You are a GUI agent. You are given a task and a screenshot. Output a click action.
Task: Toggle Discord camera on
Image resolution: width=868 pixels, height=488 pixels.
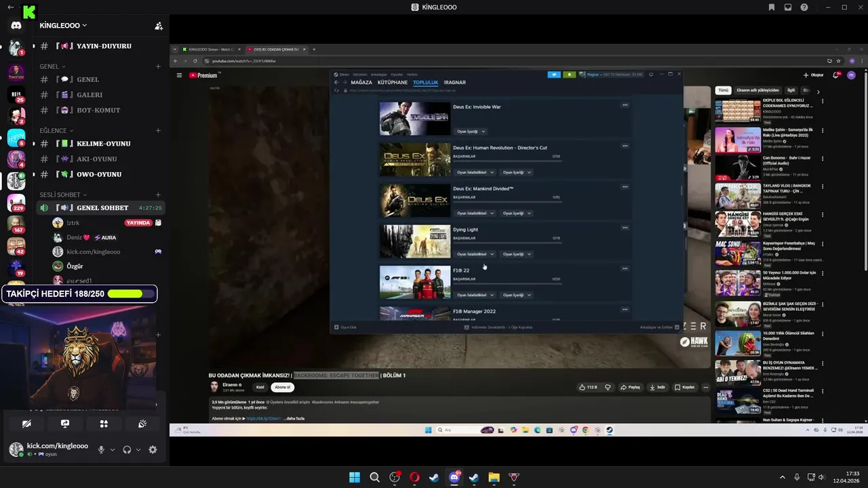(x=26, y=424)
